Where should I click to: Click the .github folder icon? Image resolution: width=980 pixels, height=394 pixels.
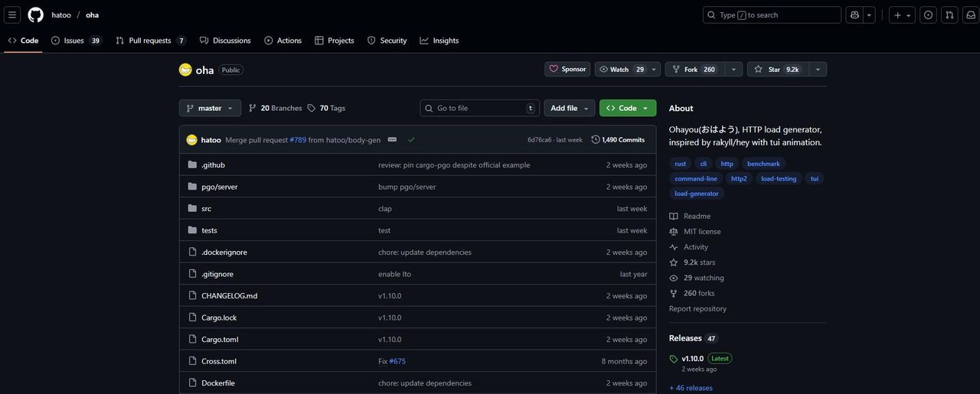pos(193,164)
